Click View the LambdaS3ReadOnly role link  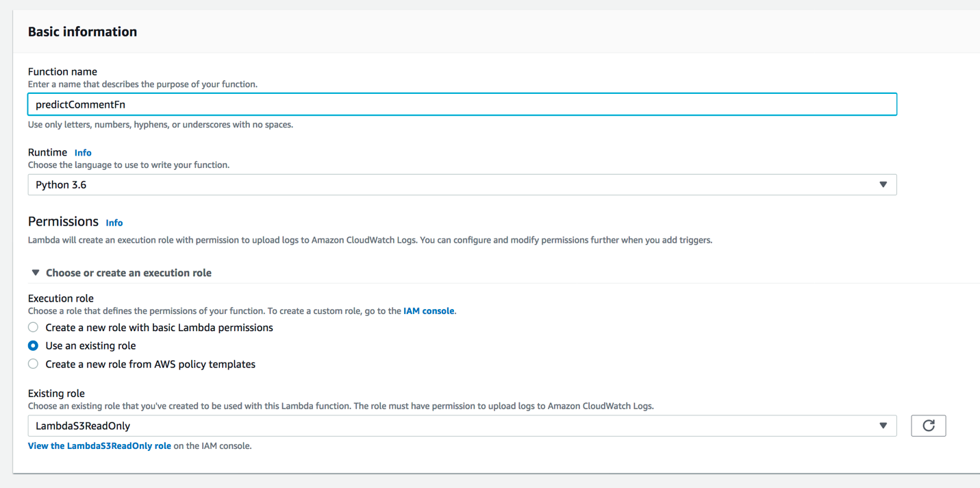(99, 446)
